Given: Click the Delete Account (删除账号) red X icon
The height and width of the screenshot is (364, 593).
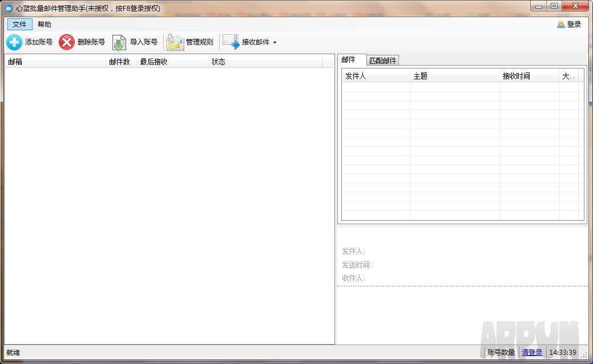Looking at the screenshot, I should tap(67, 42).
